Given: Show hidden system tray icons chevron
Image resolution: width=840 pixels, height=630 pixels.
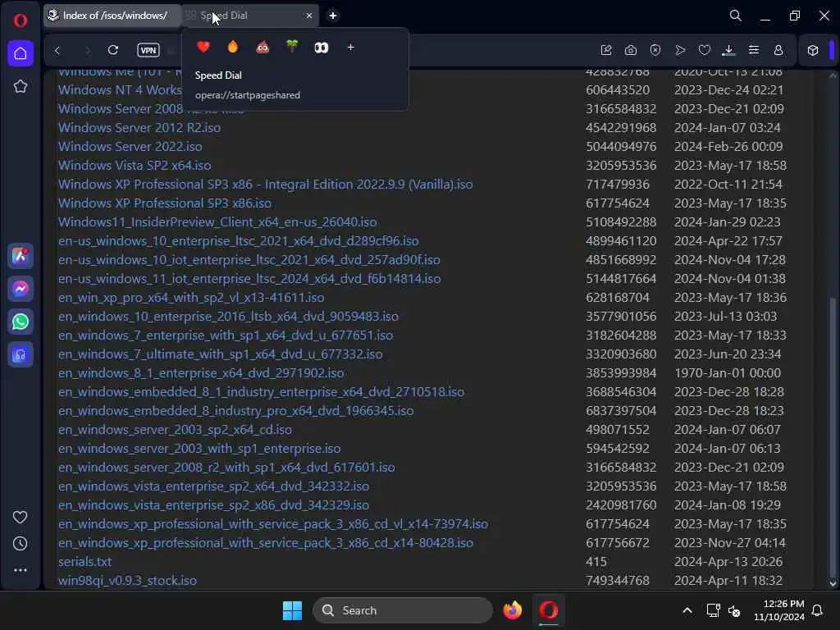Looking at the screenshot, I should pyautogui.click(x=687, y=610).
